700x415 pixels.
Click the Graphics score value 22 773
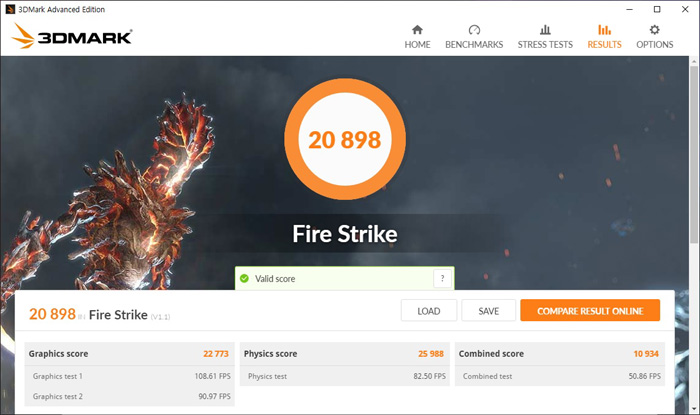click(x=216, y=354)
